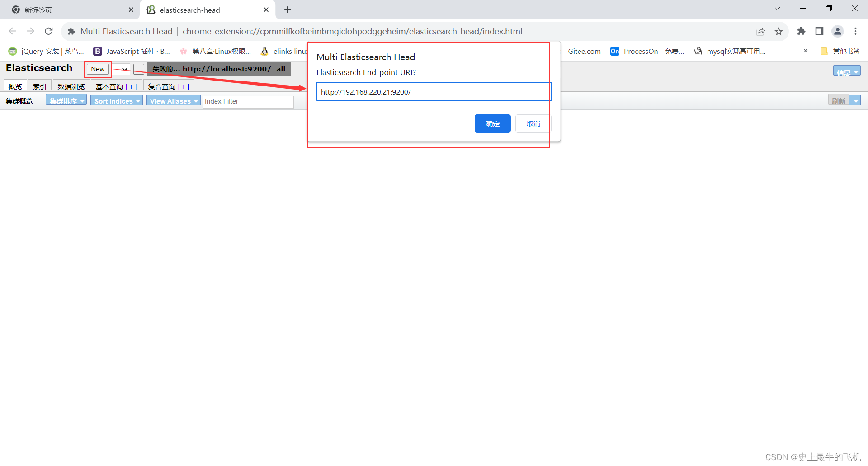Open elinks linux bookmark
868x466 pixels.
284,51
